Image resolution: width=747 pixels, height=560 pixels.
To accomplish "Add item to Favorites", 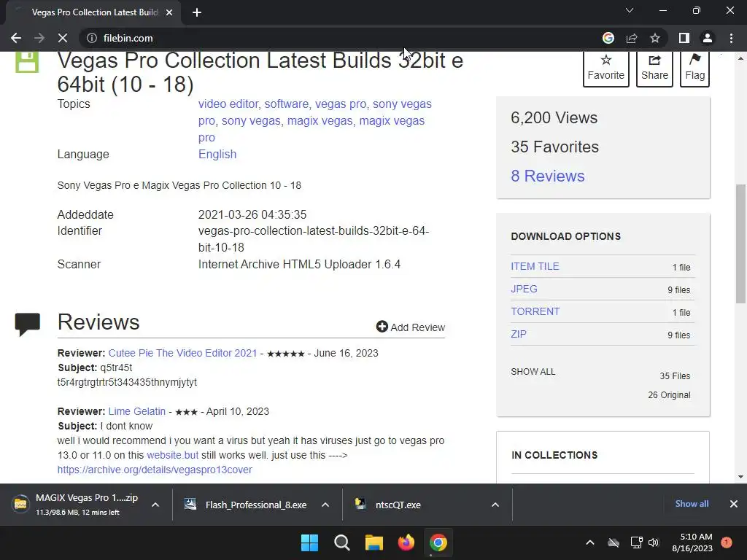I will click(x=606, y=68).
